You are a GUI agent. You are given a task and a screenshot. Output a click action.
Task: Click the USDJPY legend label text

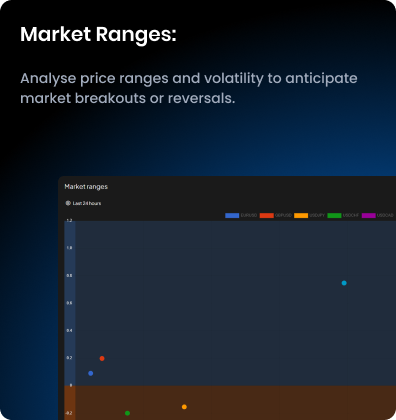317,215
